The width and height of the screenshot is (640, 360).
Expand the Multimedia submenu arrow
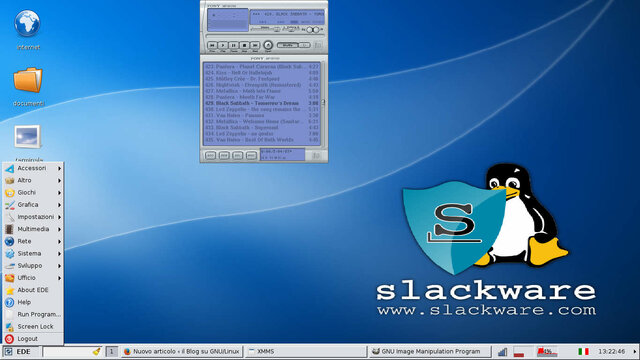[59, 229]
